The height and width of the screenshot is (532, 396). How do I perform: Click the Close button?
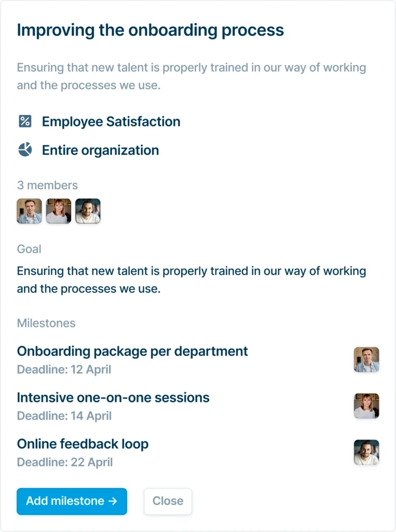[x=168, y=501]
